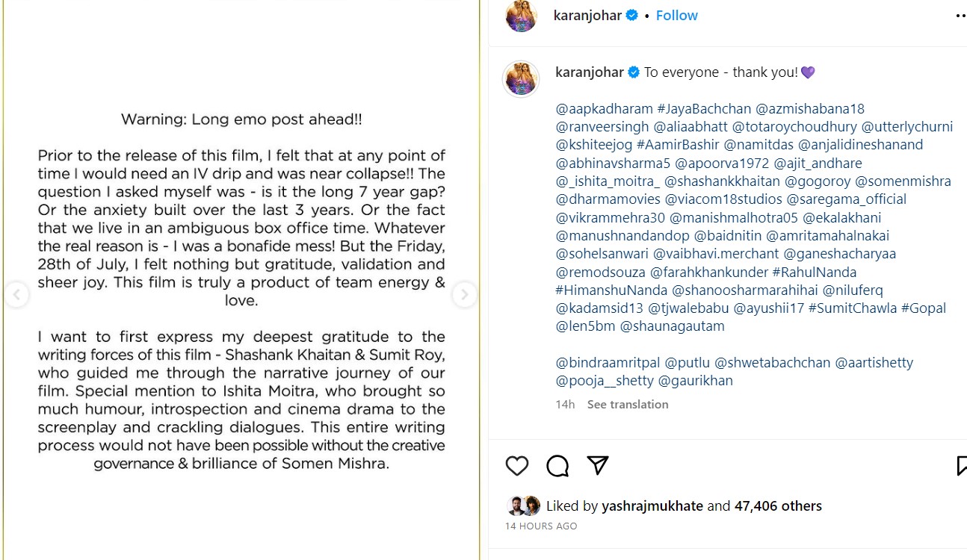
Task: Like the post with the heart icon
Action: click(517, 466)
